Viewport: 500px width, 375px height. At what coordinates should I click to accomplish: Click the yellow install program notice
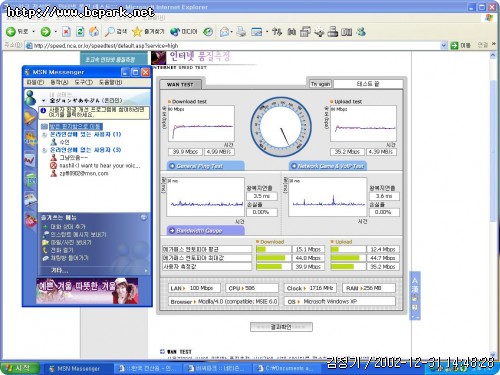click(x=94, y=112)
